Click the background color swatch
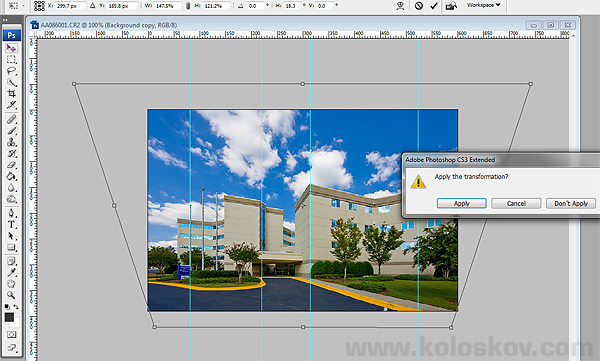Screen dimensions: 600x361 (x=15, y=324)
